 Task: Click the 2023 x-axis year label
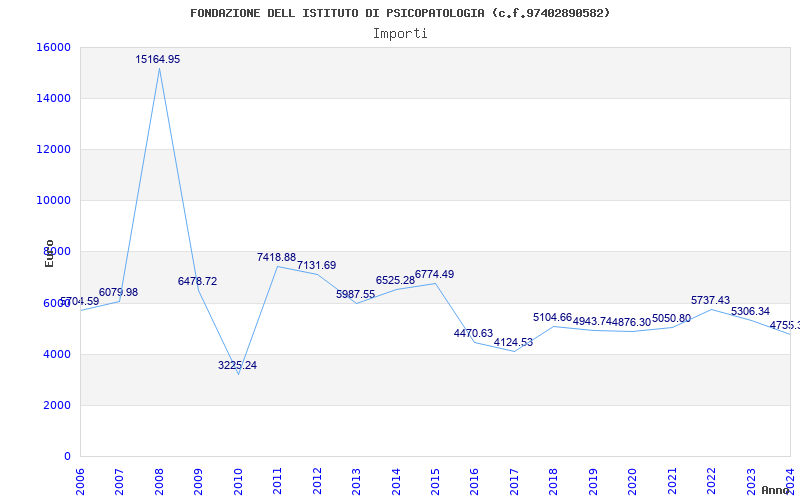752,481
